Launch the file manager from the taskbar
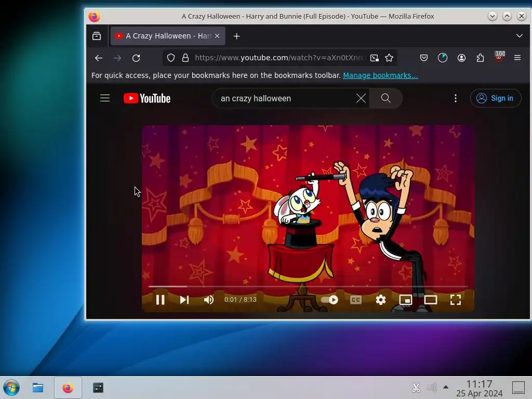The image size is (532, 399). (37, 388)
